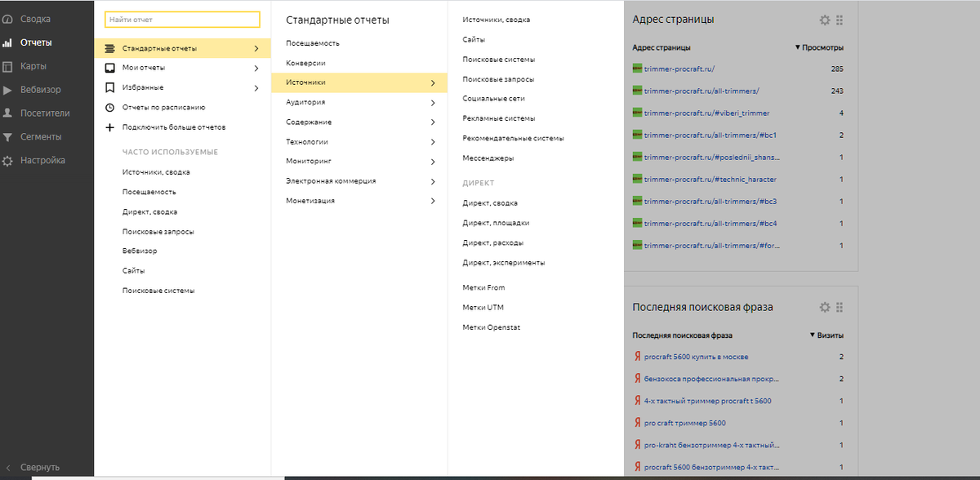Open Посетители person icon
Screen dimensions: 980x480
[7, 113]
